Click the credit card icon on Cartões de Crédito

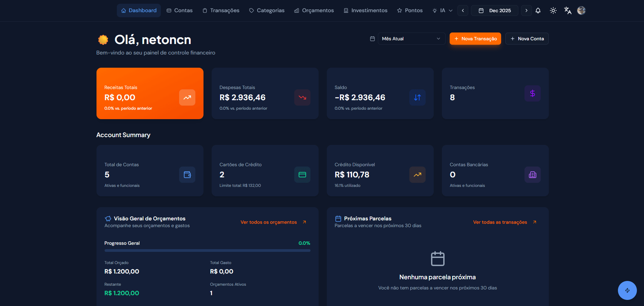(x=302, y=175)
